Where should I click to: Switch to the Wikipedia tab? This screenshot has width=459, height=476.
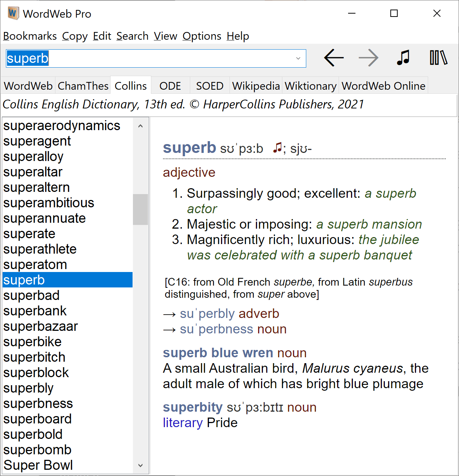(x=256, y=85)
